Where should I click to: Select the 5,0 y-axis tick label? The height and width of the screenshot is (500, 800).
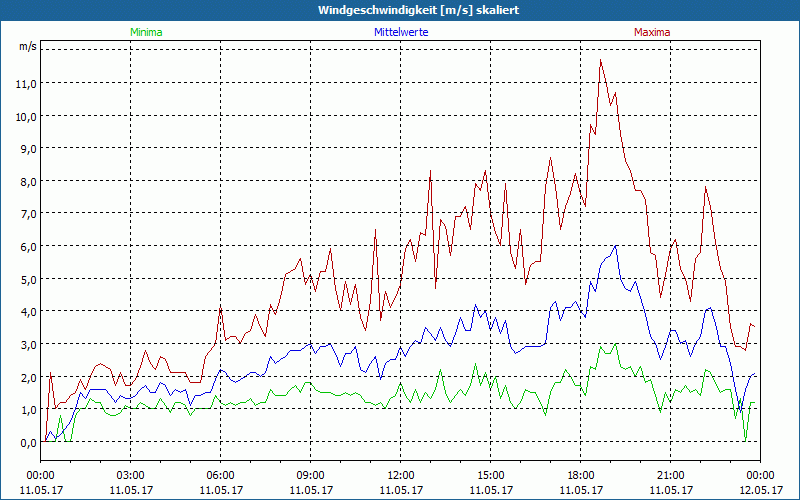[x=27, y=279]
